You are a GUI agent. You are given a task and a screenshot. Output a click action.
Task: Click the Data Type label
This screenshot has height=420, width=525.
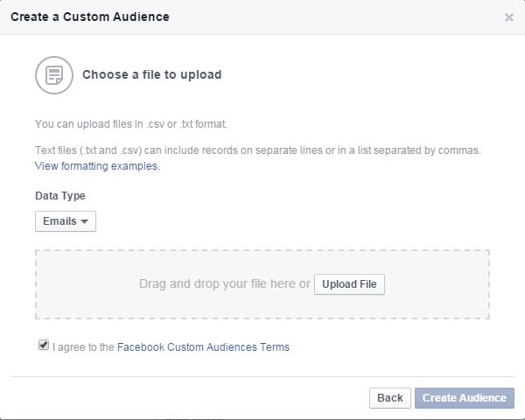pos(60,196)
